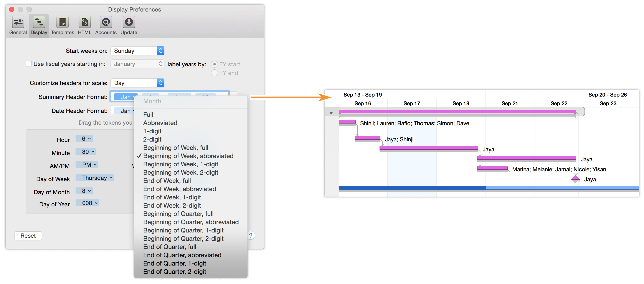Screen dimensions: 644x284
Task: Choose Beginning of Quarter, full
Action: click(x=191, y=214)
